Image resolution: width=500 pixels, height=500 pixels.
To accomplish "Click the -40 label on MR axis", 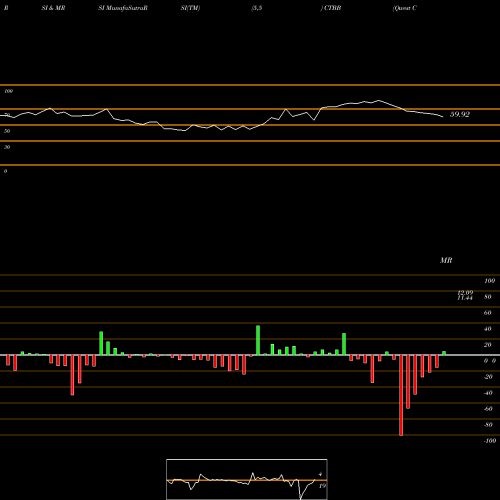I will tap(488, 393).
